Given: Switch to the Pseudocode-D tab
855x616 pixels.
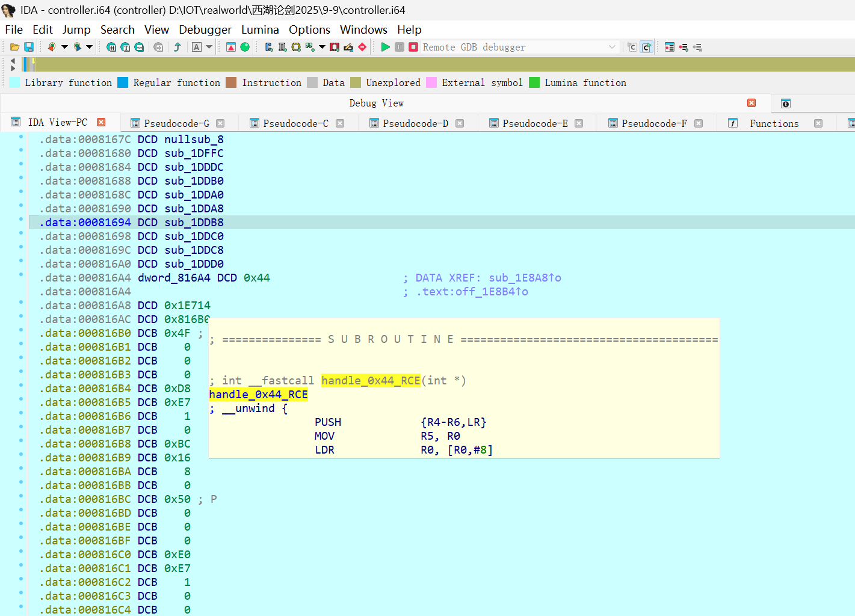Looking at the screenshot, I should [x=415, y=123].
